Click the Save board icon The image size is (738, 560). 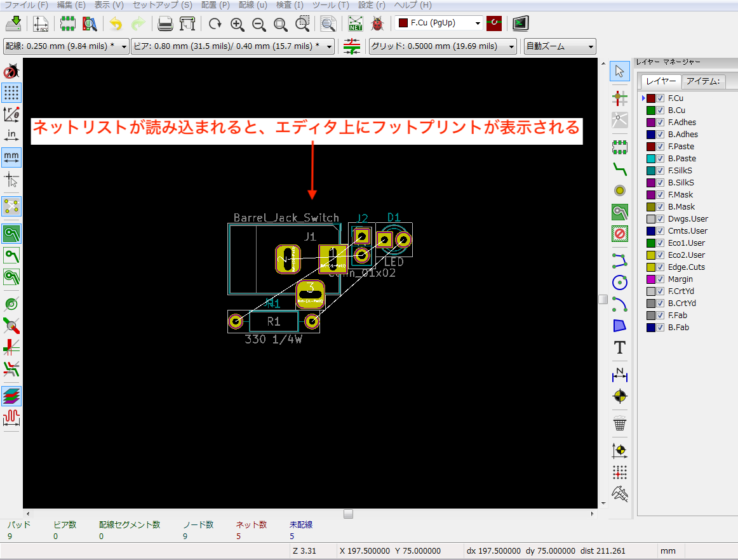[x=13, y=23]
